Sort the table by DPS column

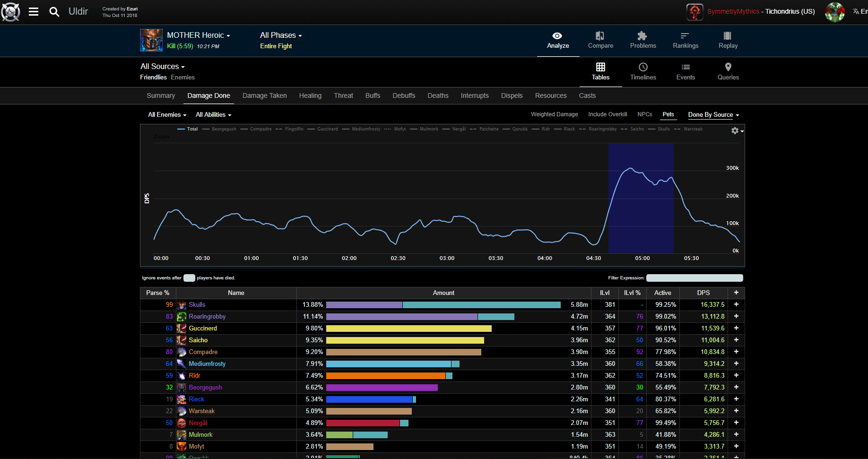[703, 293]
